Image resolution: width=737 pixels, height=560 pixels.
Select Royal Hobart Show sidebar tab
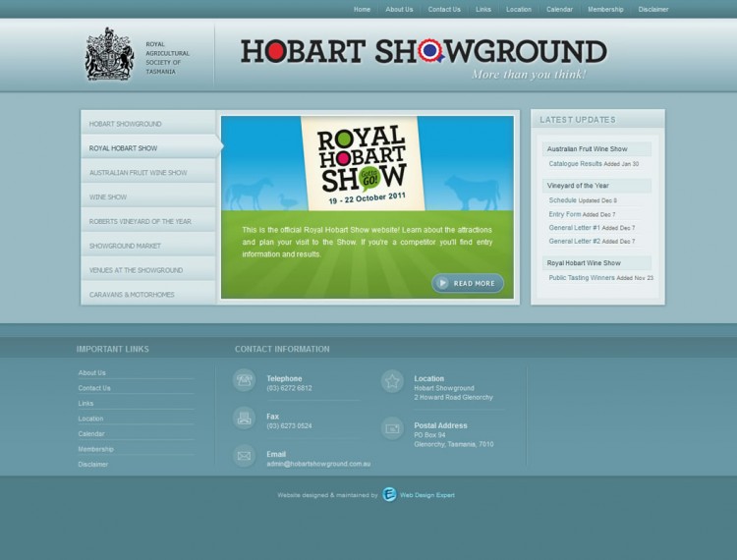point(149,148)
